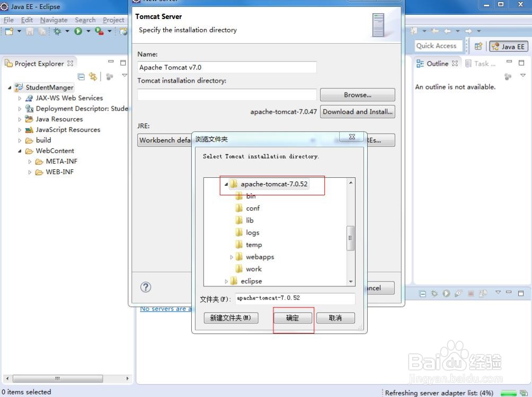Switch to the Task tab
The width and height of the screenshot is (532, 397).
(481, 64)
